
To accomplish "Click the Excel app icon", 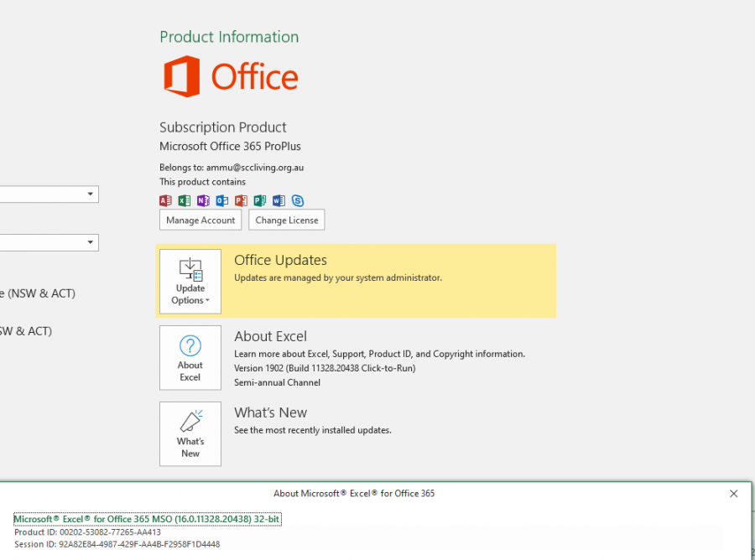I will [x=185, y=200].
